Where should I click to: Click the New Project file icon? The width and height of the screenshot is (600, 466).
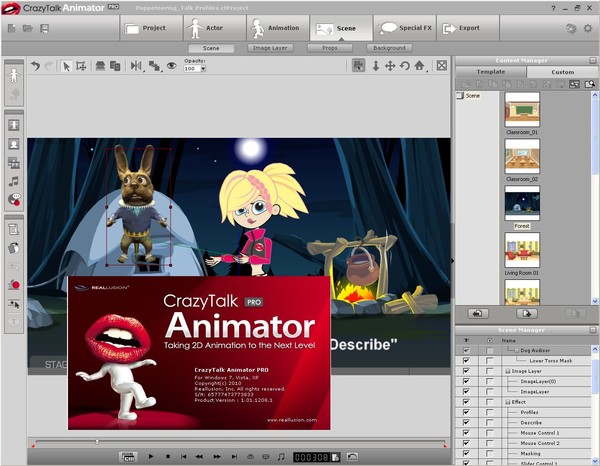(x=11, y=28)
